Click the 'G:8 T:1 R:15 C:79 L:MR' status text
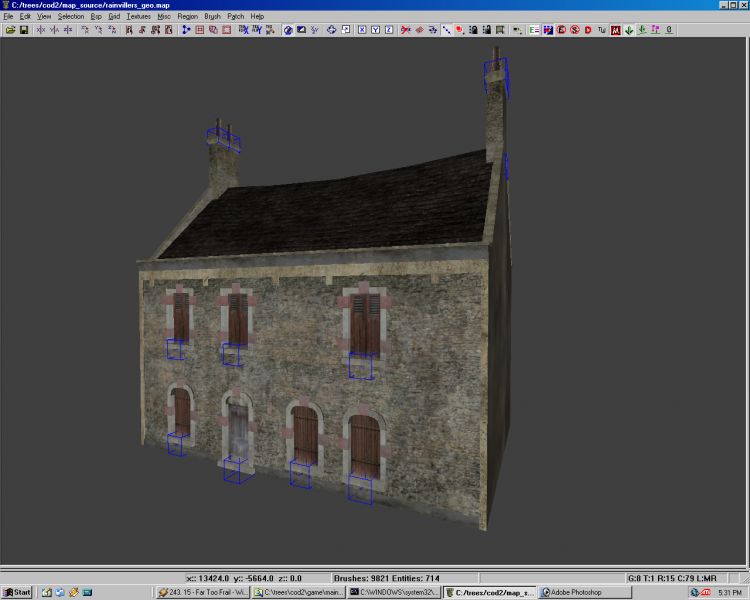This screenshot has width=750, height=600. coord(672,578)
